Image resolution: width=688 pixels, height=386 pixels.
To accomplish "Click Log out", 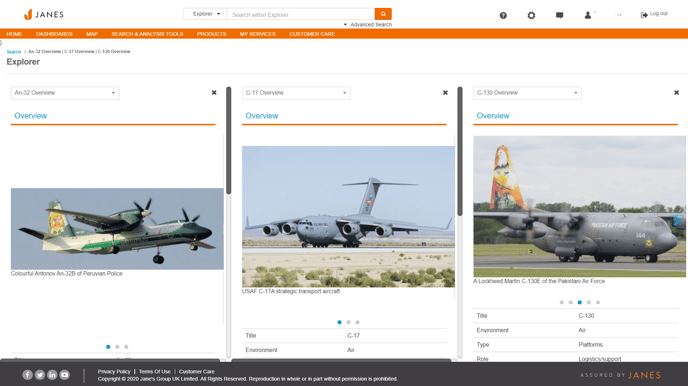I will (x=654, y=14).
